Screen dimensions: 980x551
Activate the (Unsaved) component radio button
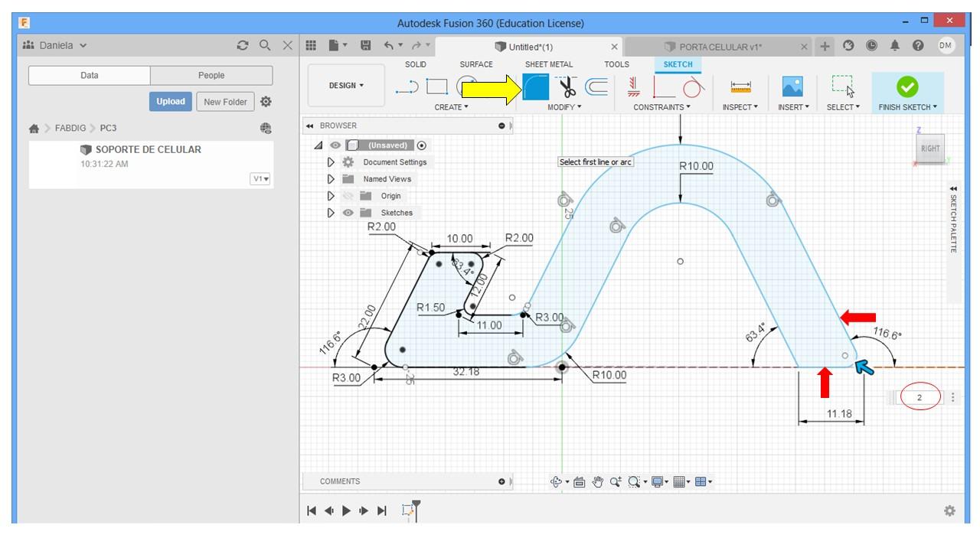pos(422,145)
